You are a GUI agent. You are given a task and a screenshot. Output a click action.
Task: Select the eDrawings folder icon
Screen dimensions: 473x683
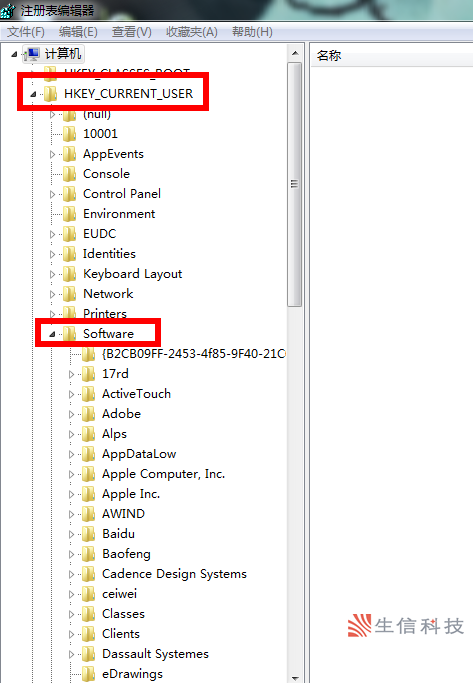tap(88, 674)
